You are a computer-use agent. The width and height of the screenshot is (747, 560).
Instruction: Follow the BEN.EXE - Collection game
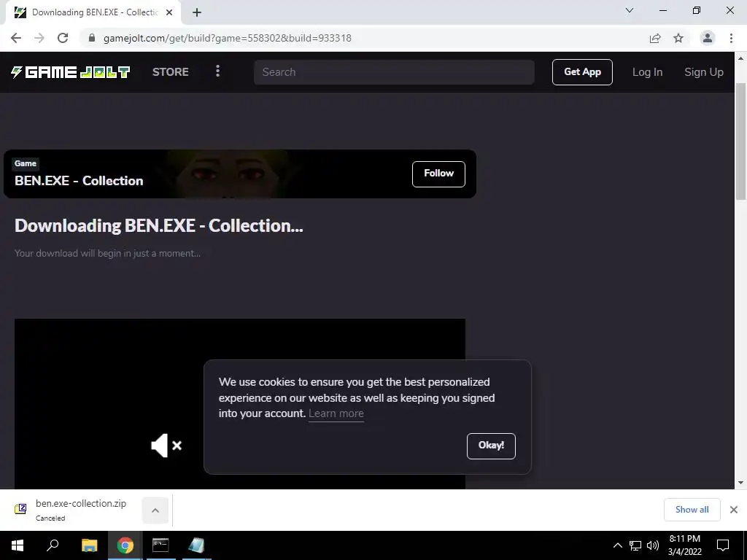point(438,174)
